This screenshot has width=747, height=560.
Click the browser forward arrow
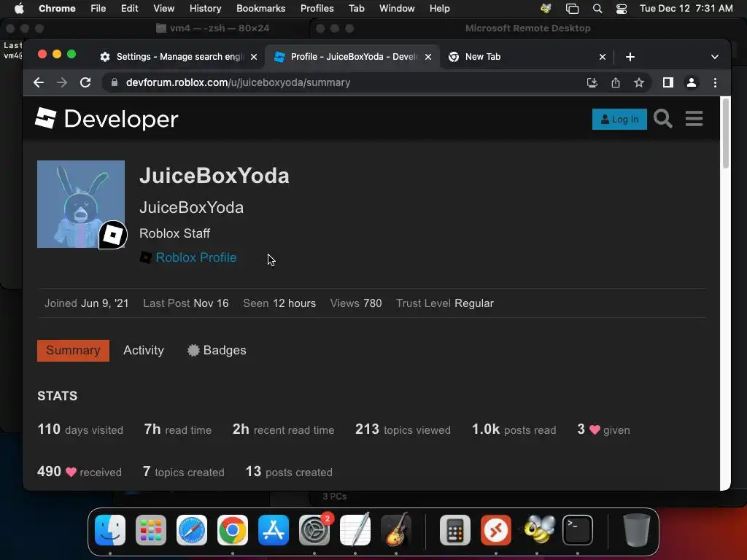tap(62, 82)
